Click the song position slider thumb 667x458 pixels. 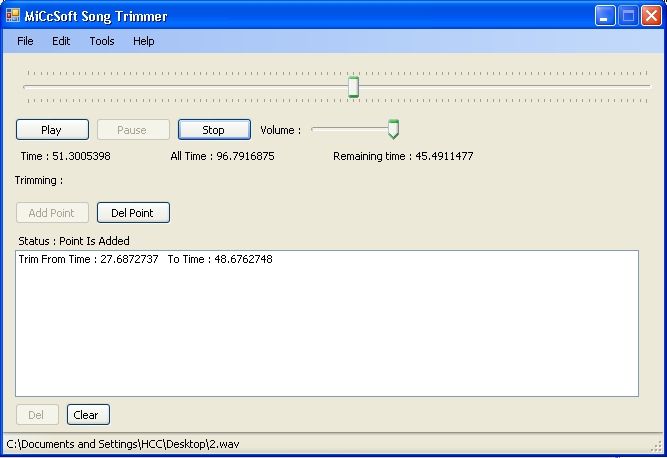tap(353, 87)
